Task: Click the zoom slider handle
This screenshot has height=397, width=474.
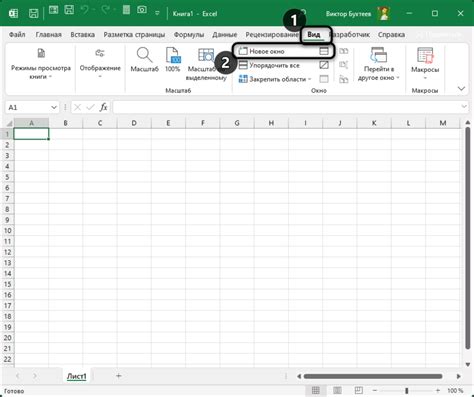Action: tap(407, 390)
